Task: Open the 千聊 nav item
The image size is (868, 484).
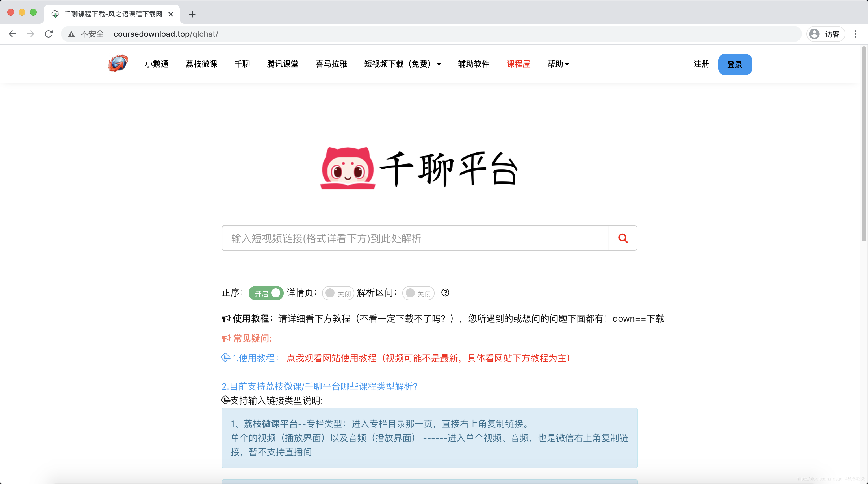Action: (x=242, y=64)
